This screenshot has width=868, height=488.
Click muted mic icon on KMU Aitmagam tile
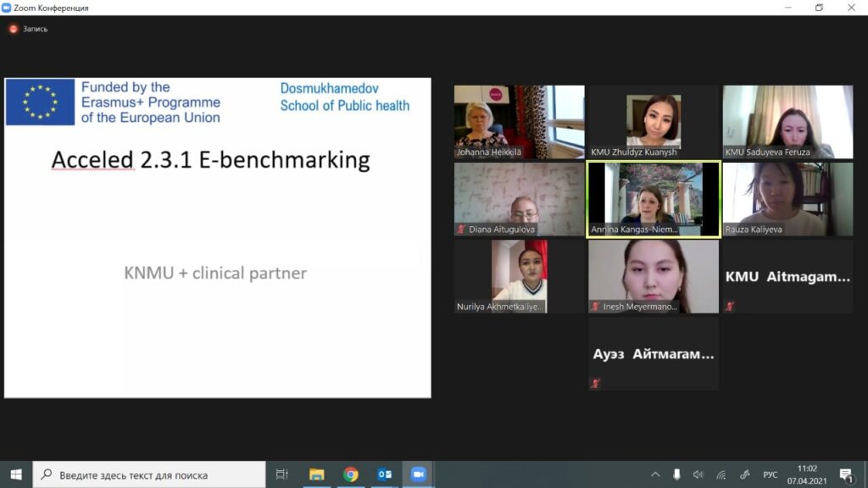[x=729, y=306]
